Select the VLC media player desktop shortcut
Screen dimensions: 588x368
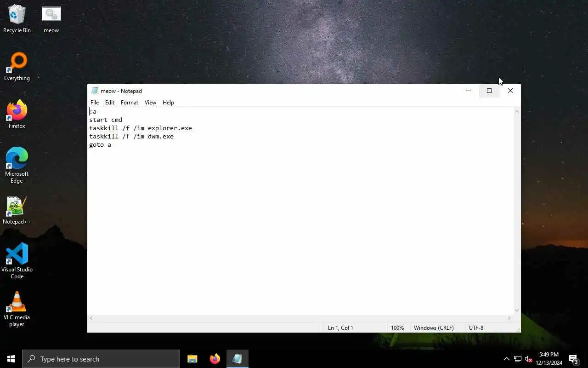(x=17, y=309)
